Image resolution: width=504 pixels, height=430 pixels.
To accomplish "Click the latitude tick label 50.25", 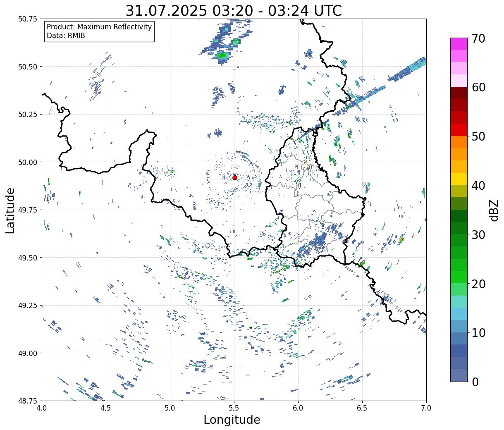I will (x=28, y=115).
